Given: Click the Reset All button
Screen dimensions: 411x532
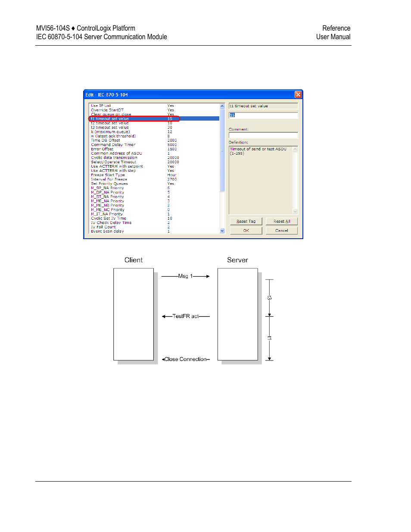Looking at the screenshot, I should pyautogui.click(x=282, y=221).
